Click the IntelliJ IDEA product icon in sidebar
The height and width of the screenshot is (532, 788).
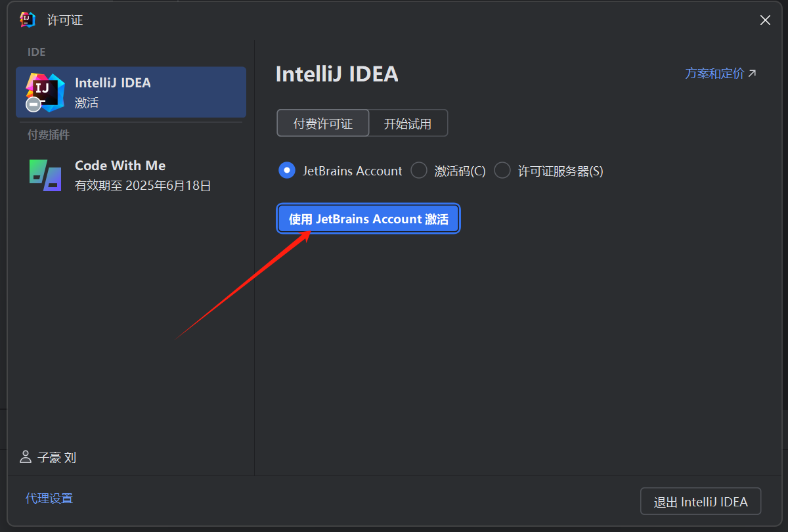[46, 90]
